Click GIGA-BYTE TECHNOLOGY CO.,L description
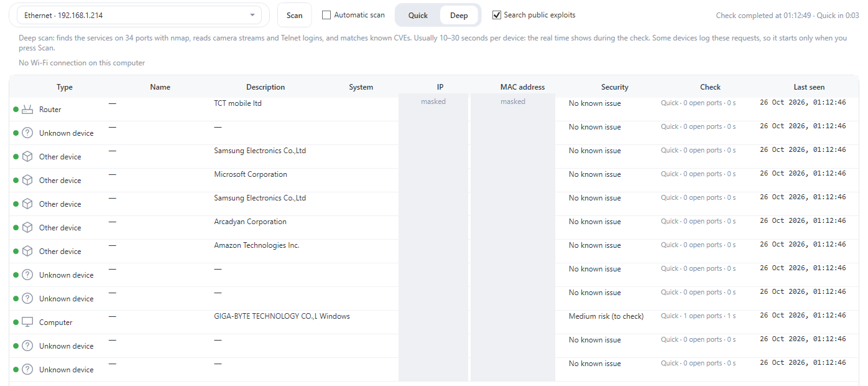868x386 pixels. click(x=266, y=316)
